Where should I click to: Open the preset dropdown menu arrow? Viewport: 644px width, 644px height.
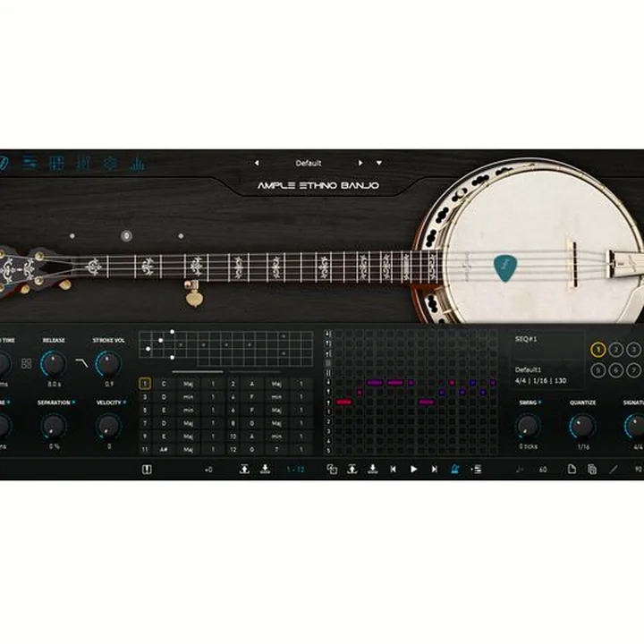379,163
